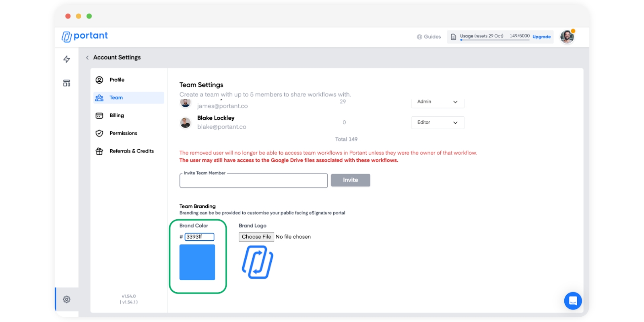Focus the Invite Team Member field
Image resolution: width=644 pixels, height=322 pixels.
click(x=254, y=181)
